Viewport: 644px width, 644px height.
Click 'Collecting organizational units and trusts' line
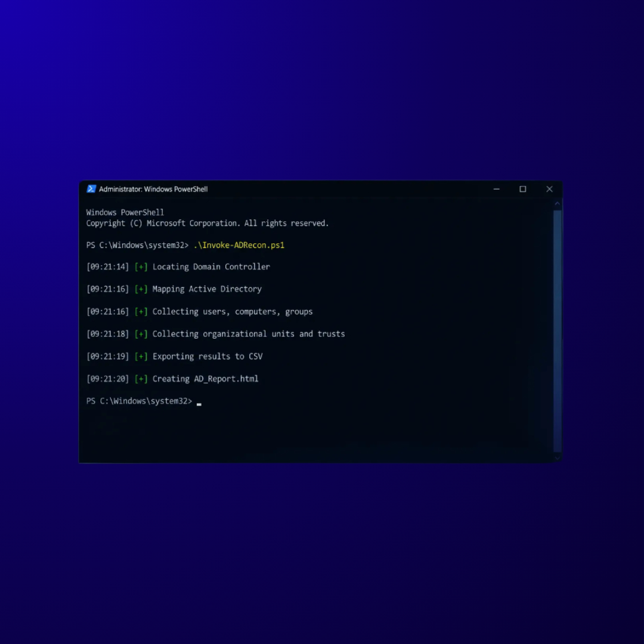249,334
